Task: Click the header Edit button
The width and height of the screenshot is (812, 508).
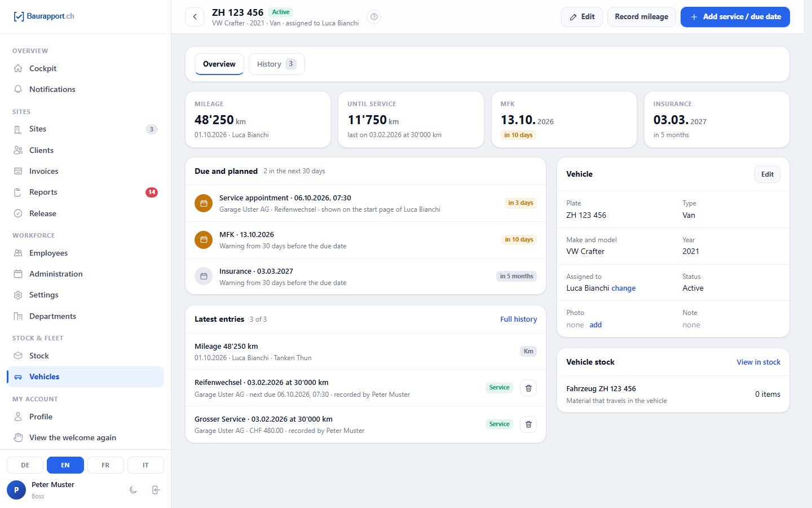Action: tap(582, 17)
